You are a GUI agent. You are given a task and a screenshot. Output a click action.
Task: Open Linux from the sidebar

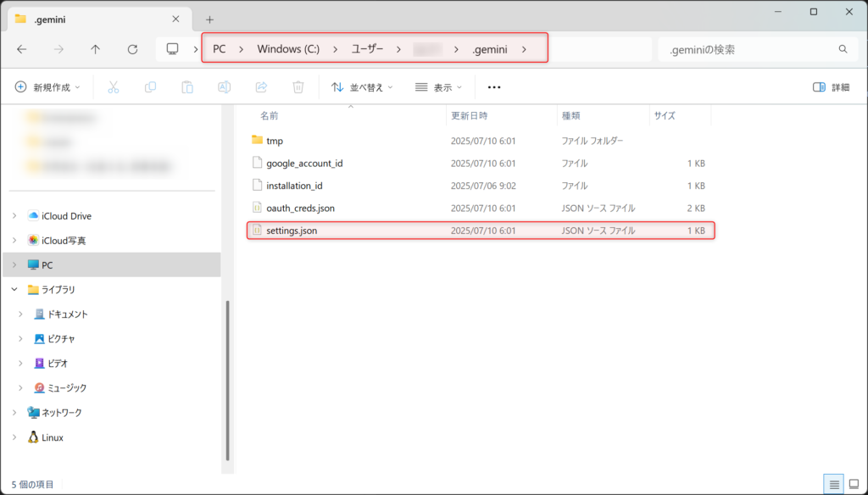pos(51,437)
